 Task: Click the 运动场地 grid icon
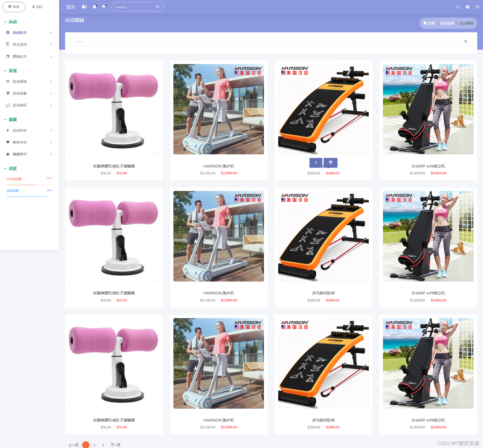pyautogui.click(x=8, y=81)
